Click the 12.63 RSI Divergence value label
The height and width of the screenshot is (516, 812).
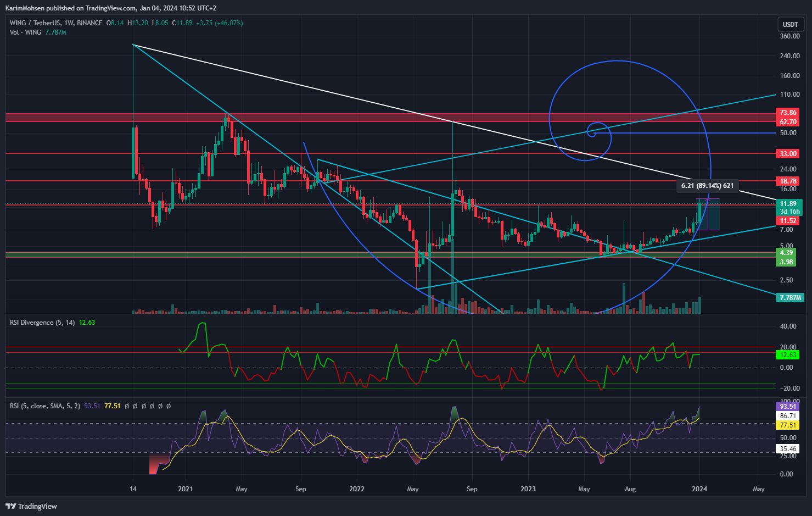tap(788, 355)
